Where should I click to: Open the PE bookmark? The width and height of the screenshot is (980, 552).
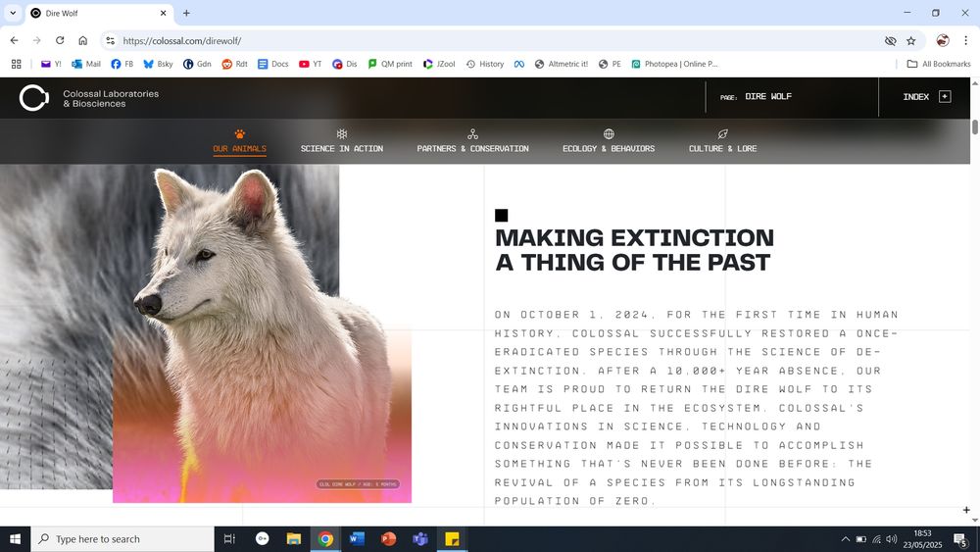click(610, 64)
